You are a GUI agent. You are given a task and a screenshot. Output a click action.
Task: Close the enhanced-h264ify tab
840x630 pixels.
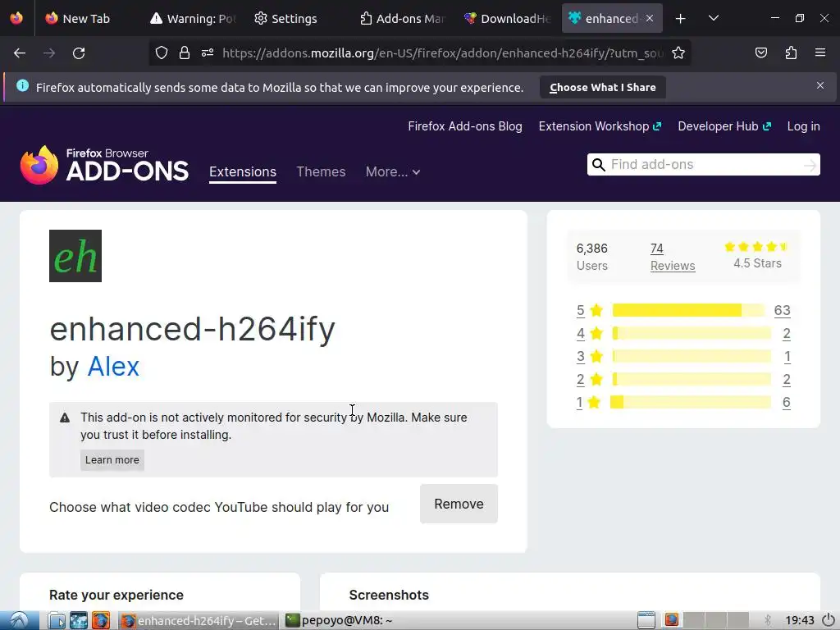click(x=650, y=18)
